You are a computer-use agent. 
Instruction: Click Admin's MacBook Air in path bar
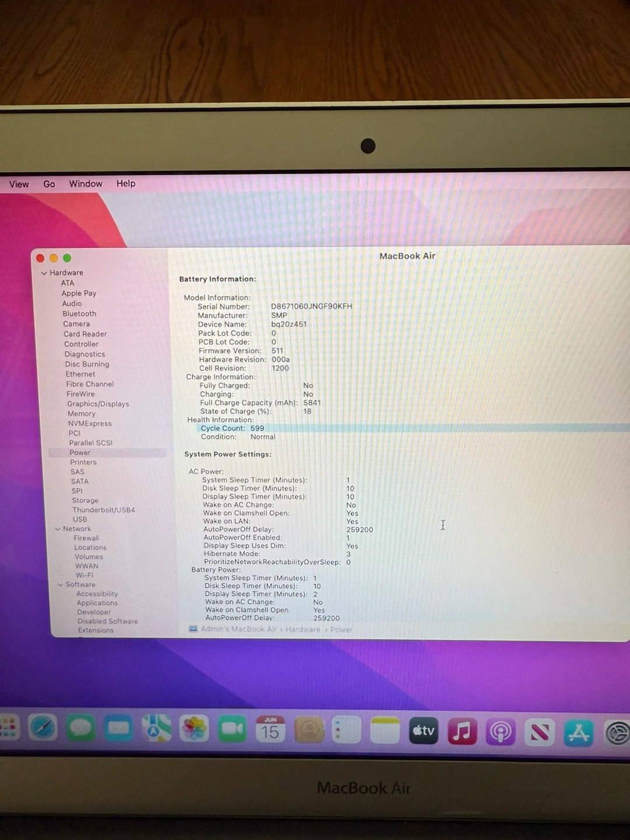pyautogui.click(x=239, y=629)
